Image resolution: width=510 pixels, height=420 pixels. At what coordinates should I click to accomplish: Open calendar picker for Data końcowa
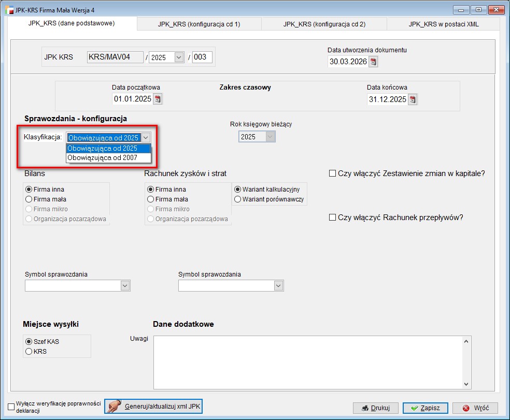tap(413, 99)
